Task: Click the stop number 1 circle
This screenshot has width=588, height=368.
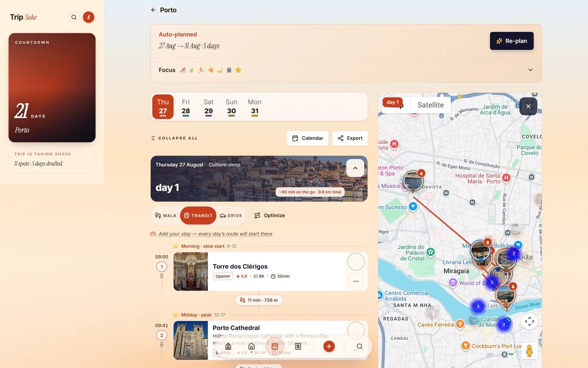Action: (162, 266)
